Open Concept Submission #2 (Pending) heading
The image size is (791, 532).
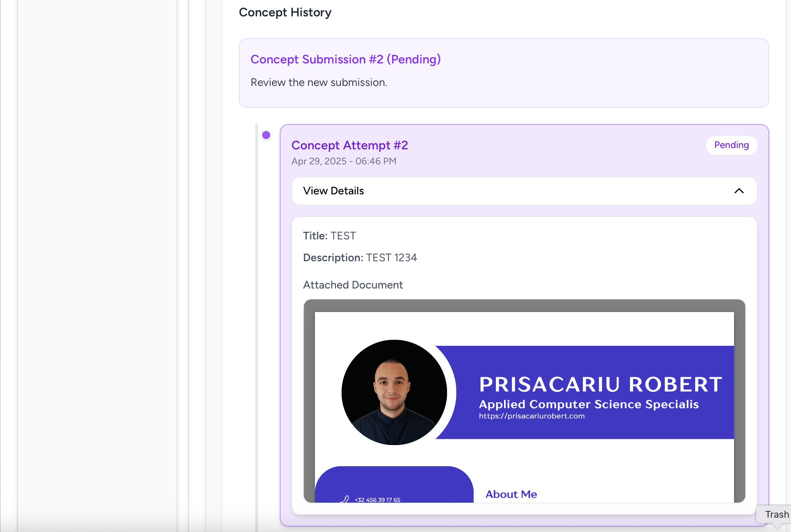[345, 59]
